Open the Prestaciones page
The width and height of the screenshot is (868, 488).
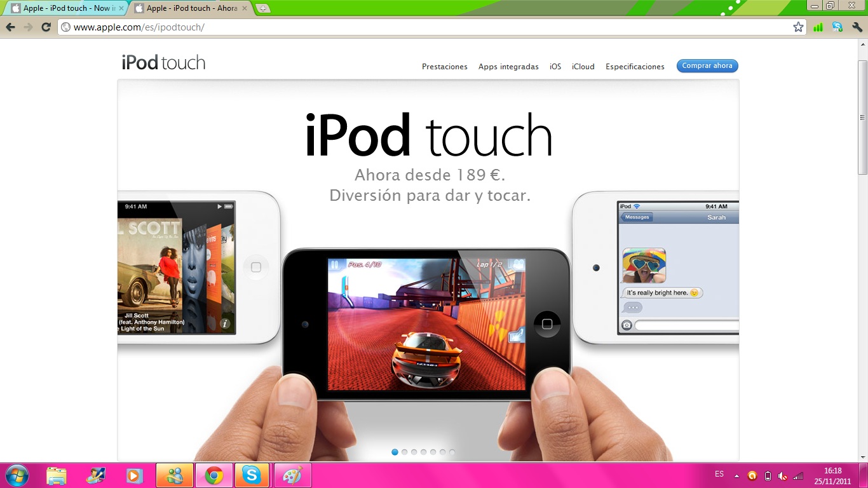[x=445, y=66]
